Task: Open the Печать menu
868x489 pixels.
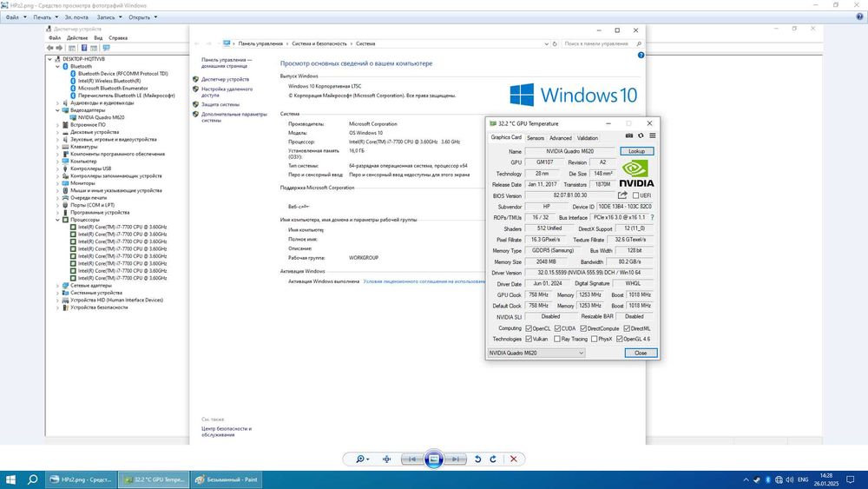Action: [45, 17]
